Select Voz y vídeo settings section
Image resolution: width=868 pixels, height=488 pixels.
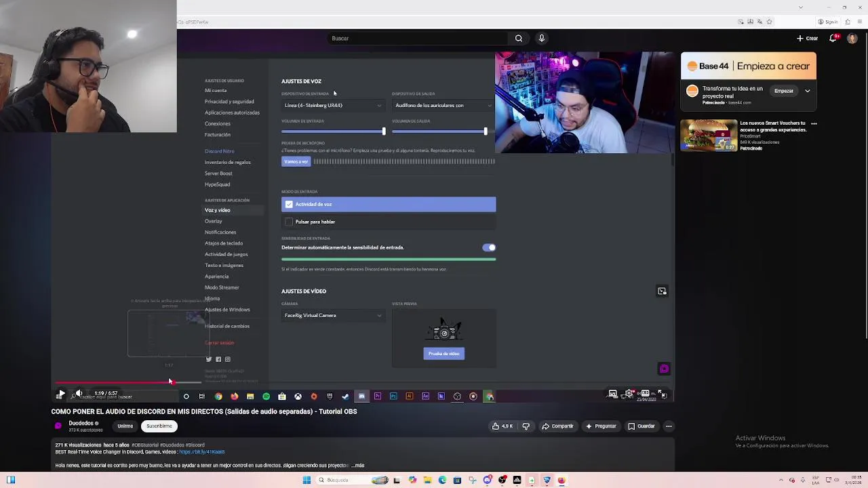tap(218, 210)
